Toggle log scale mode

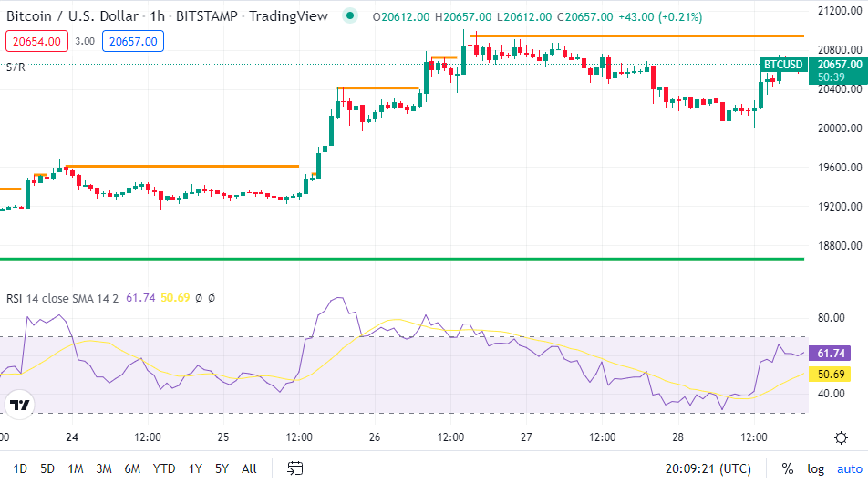coord(815,468)
